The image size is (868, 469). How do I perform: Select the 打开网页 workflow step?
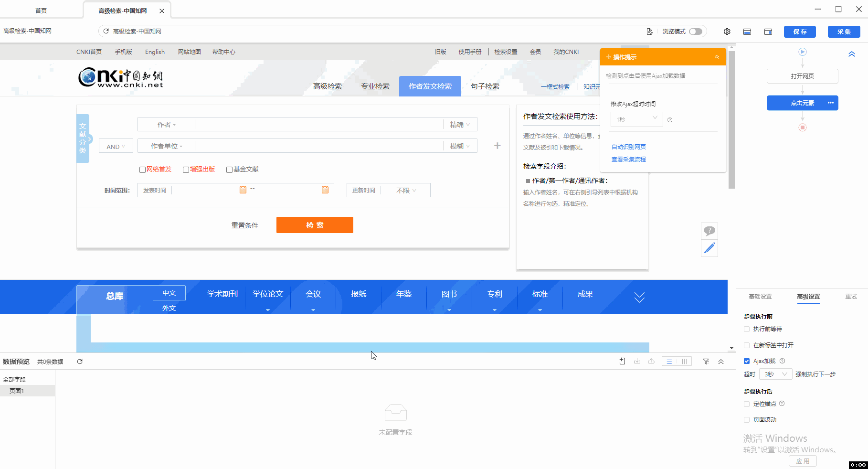802,76
